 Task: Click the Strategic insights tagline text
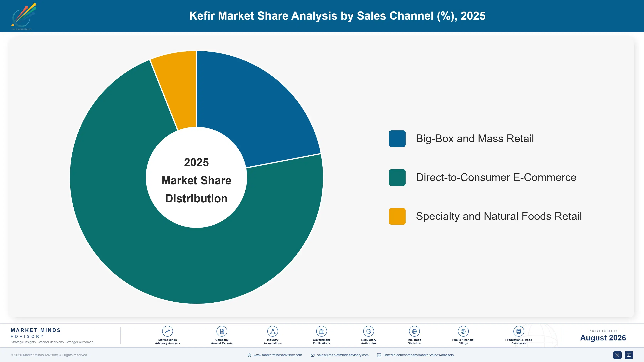click(52, 342)
